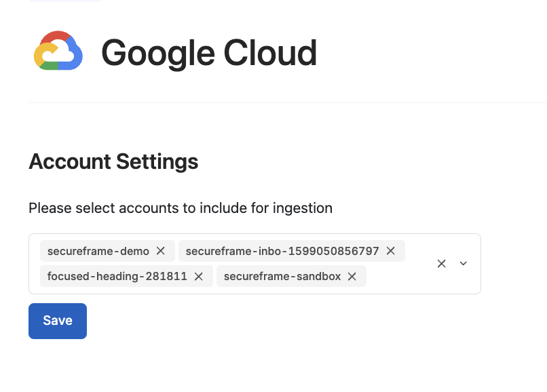Screen dimensions: 547x392
Task: Remove the secureframe-sandbox account using its X
Action: 352,276
